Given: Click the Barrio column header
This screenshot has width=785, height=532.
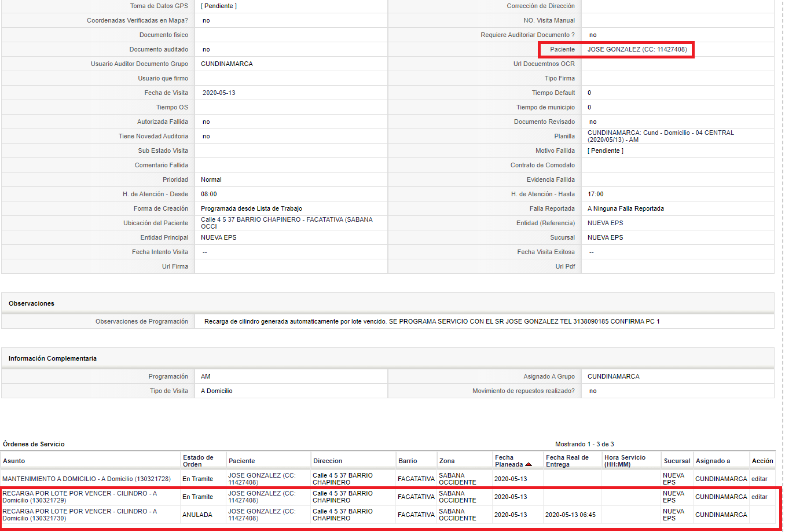Looking at the screenshot, I should [x=408, y=461].
